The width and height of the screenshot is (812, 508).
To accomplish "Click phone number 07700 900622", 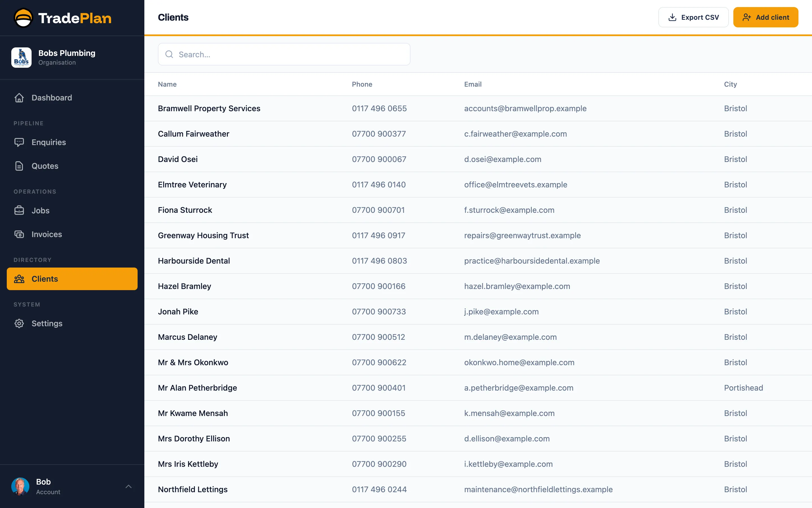I will tap(379, 362).
